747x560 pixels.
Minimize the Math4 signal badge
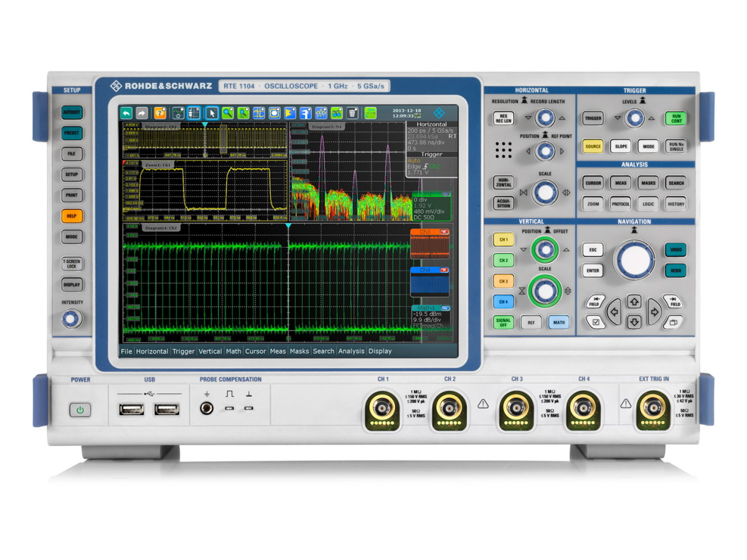coord(445,309)
